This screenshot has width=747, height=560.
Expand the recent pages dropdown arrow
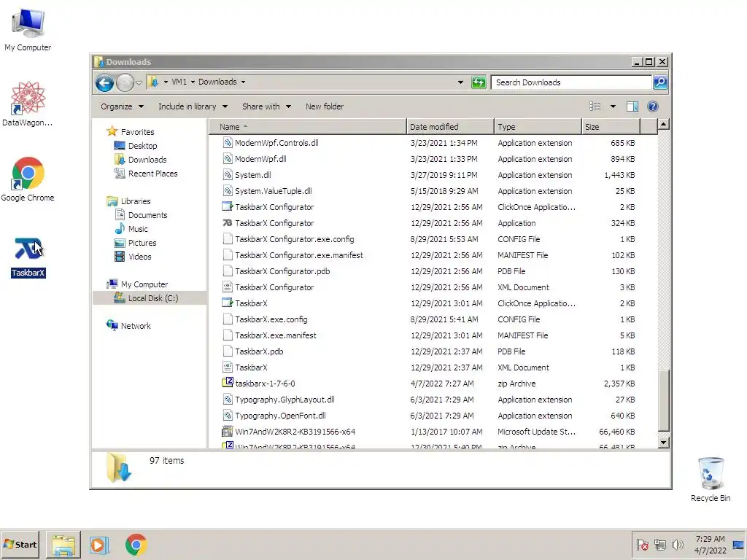[139, 83]
